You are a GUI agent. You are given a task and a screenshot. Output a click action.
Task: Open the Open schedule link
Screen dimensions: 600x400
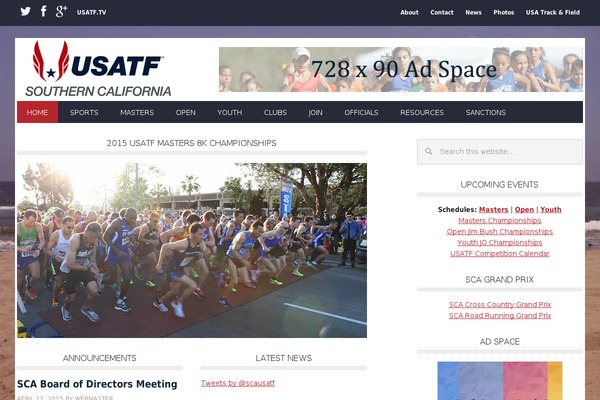(524, 209)
